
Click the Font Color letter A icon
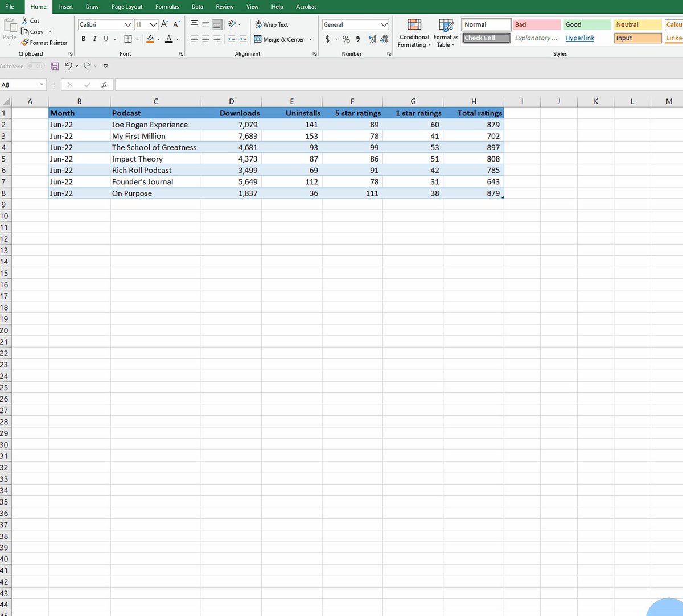tap(168, 39)
